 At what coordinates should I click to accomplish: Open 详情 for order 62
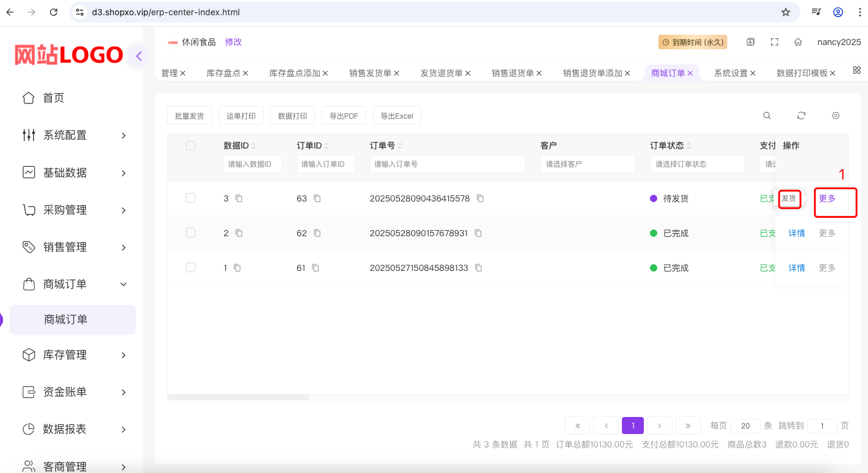point(797,233)
